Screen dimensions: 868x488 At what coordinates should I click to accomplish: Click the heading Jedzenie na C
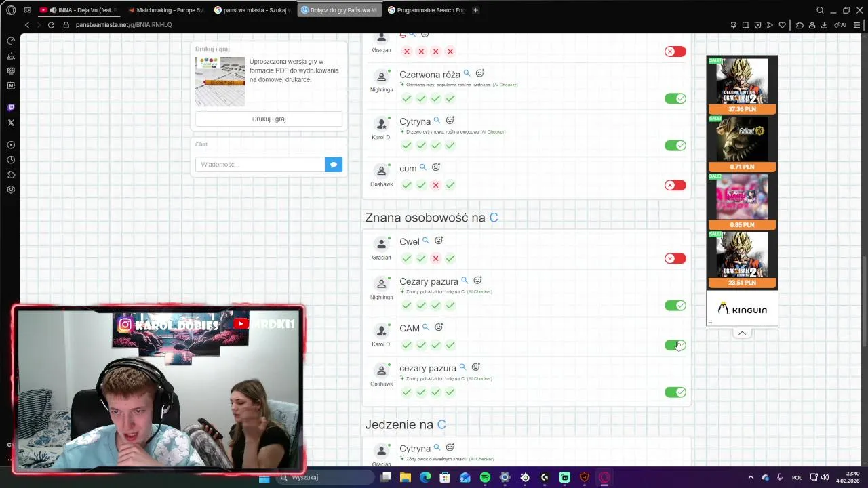coord(406,425)
